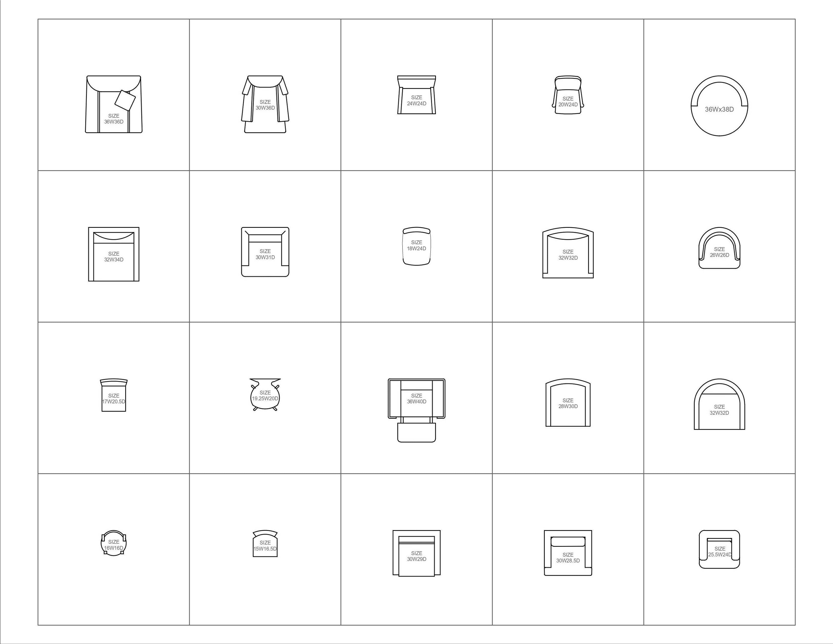
Task: Choose the 32W34D square armchair
Action: click(x=114, y=254)
